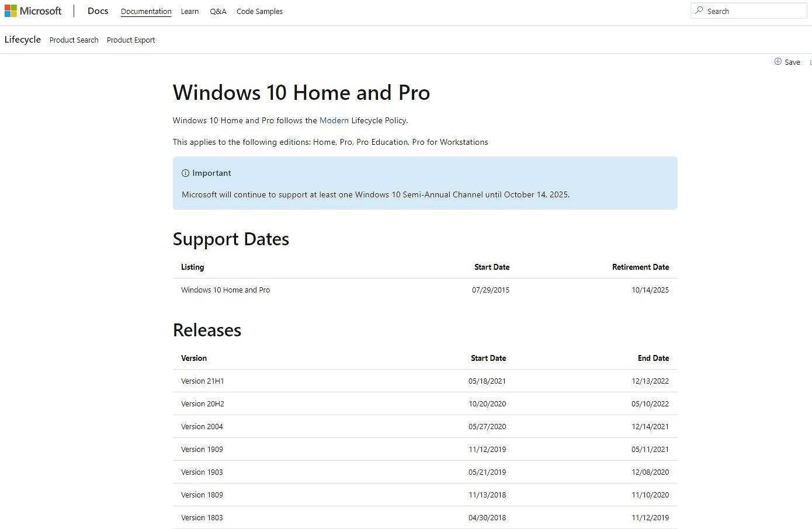Go to the Learn section

[x=190, y=11]
